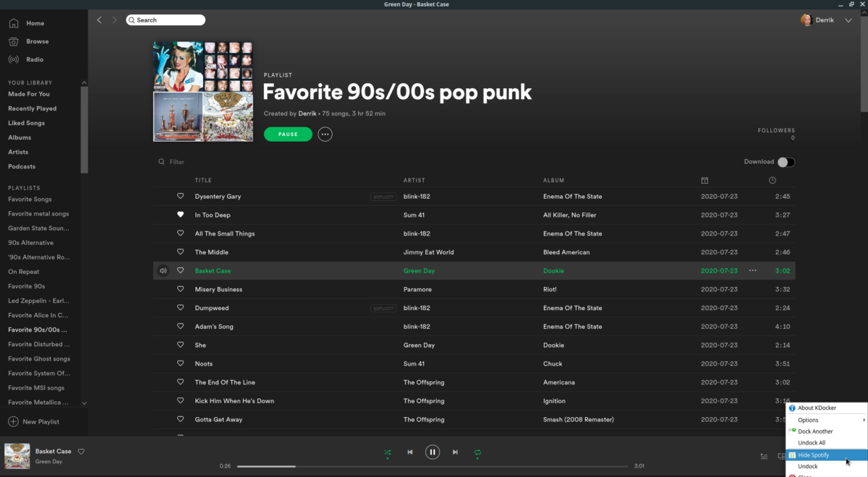Open the user account dropdown chevron

click(848, 20)
